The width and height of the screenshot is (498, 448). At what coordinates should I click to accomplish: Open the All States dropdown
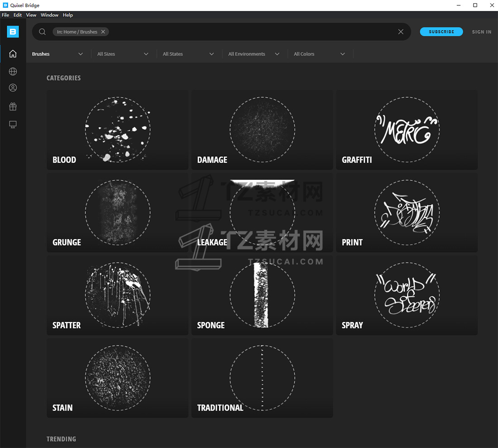[x=188, y=54]
